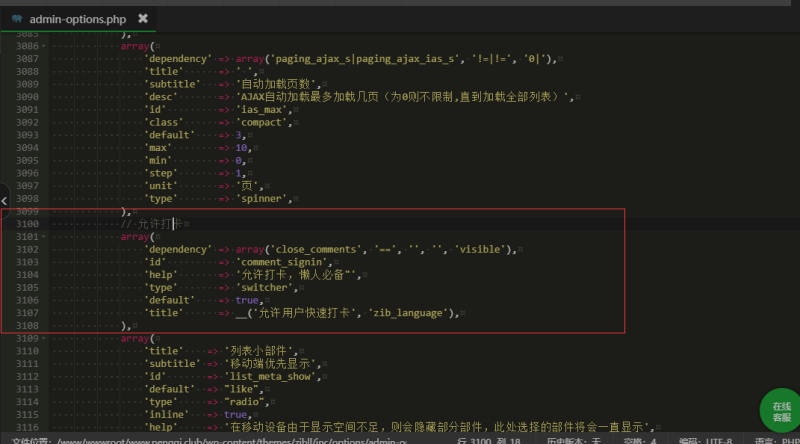Click the 'switcher' type value
The width and height of the screenshot is (800, 444).
263,287
